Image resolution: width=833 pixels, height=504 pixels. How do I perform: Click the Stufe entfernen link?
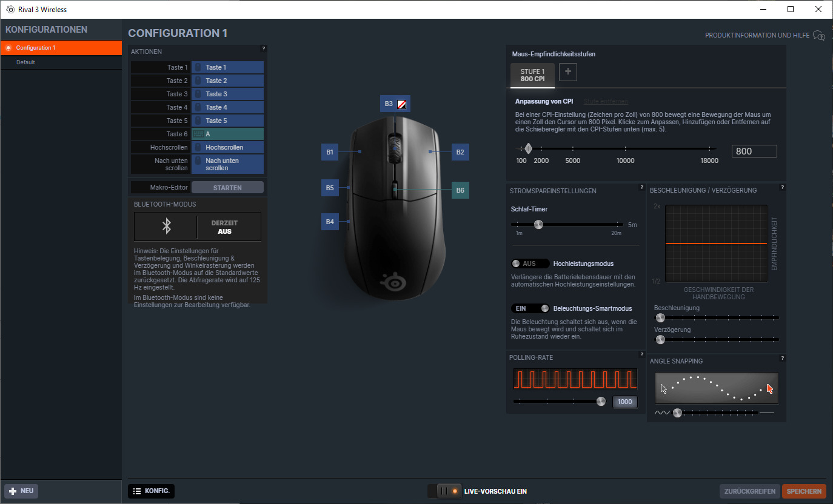pos(606,101)
